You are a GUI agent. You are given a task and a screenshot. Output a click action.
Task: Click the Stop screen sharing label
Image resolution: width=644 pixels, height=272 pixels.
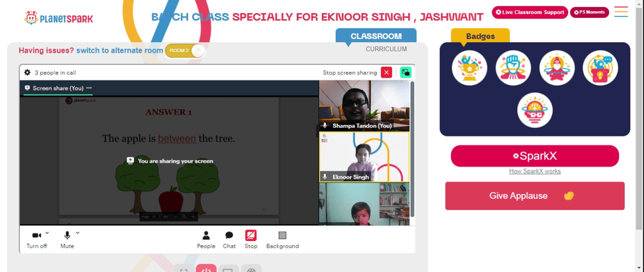[350, 73]
